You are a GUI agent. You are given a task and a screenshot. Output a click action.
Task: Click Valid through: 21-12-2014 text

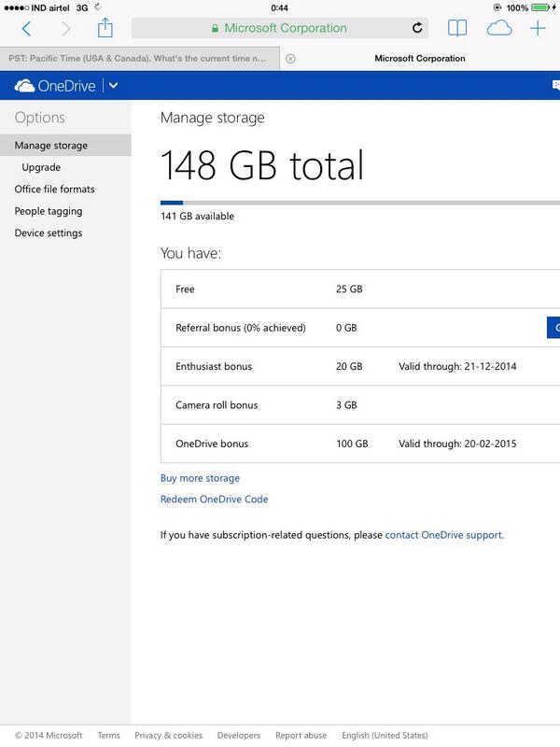coord(457,366)
